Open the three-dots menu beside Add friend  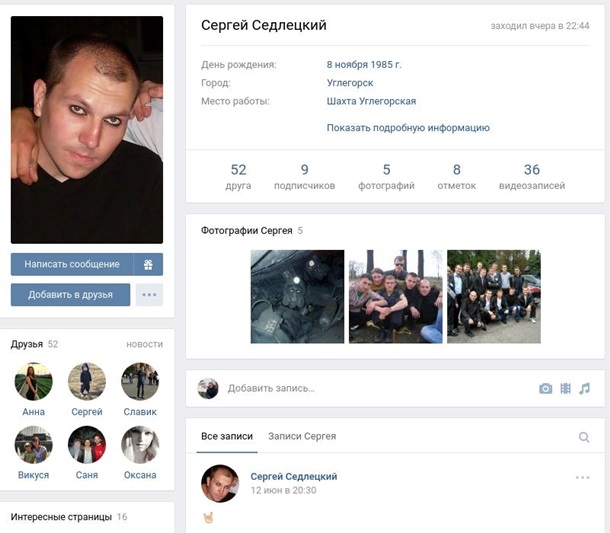(x=149, y=295)
